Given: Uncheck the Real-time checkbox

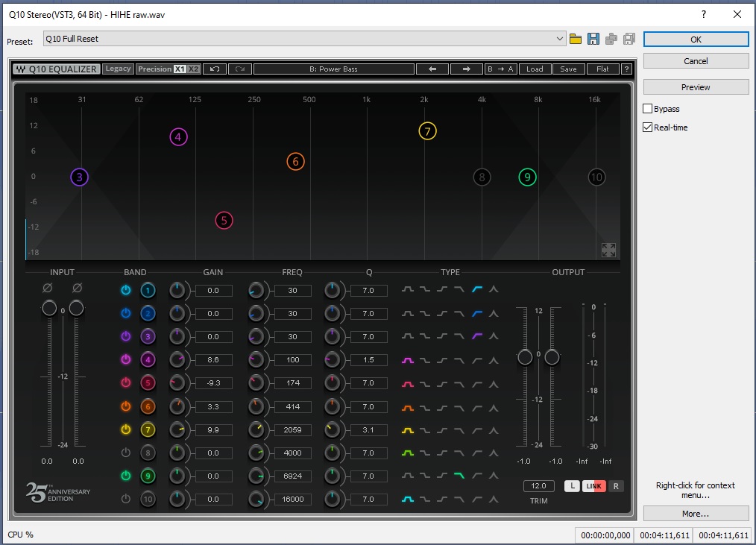Looking at the screenshot, I should click(647, 127).
